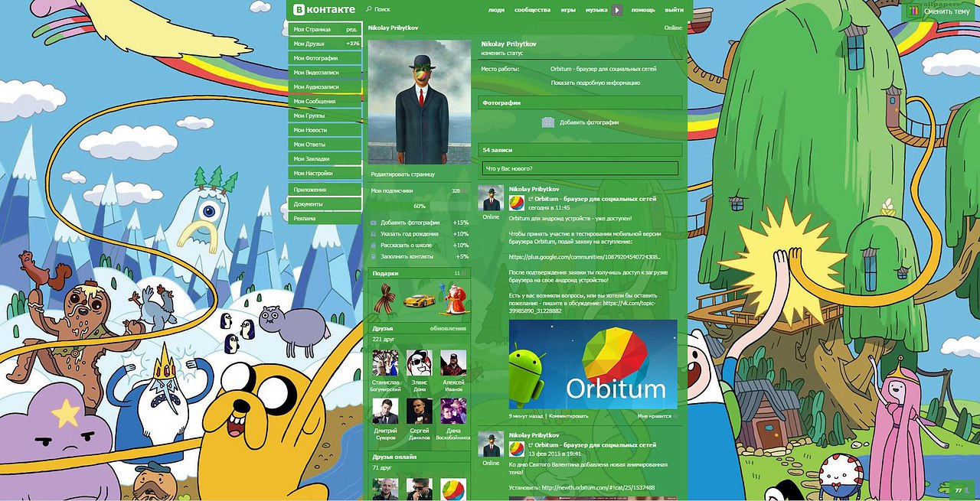The width and height of the screenshot is (980, 501).
Task: Open Дмитрий Суворов's friend avatar
Action: [385, 411]
